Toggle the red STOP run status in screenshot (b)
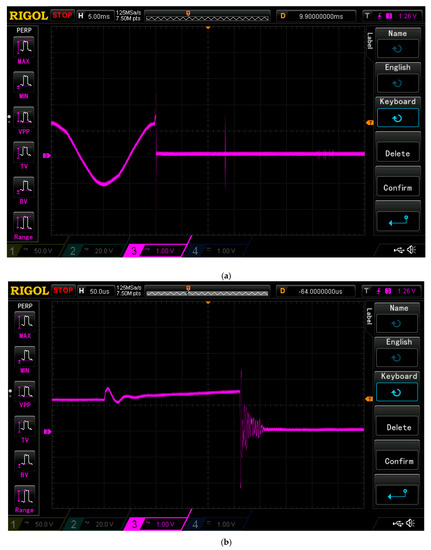This screenshot has height=550, width=431. [63, 290]
